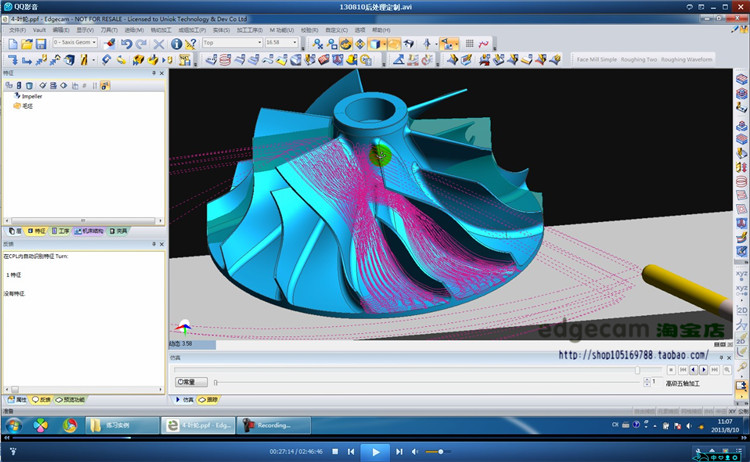Click the New document icon in Edgecam toolbar
Screen dimensions: 750x462
click(13, 44)
